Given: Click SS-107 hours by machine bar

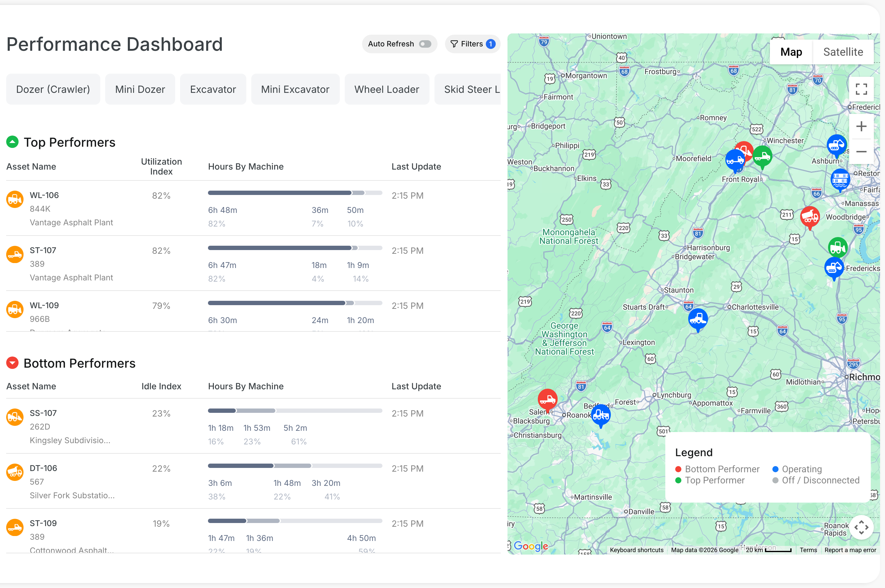Looking at the screenshot, I should [x=295, y=411].
